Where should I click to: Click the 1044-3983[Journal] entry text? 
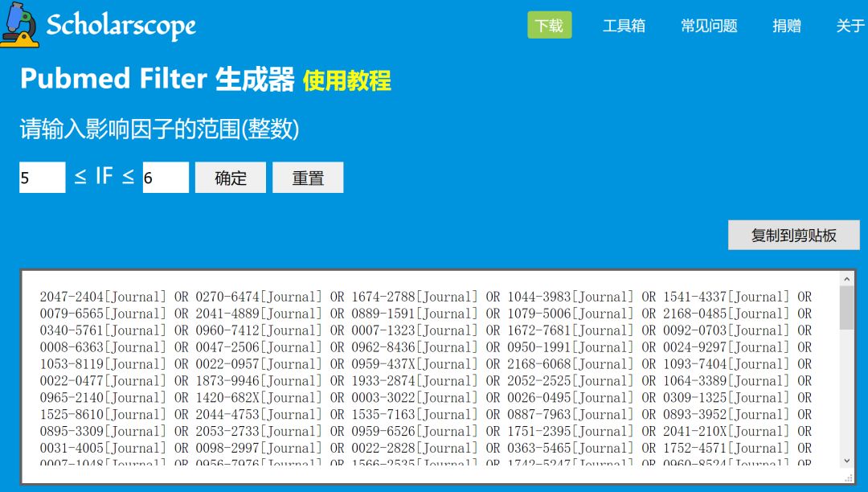[x=570, y=297]
